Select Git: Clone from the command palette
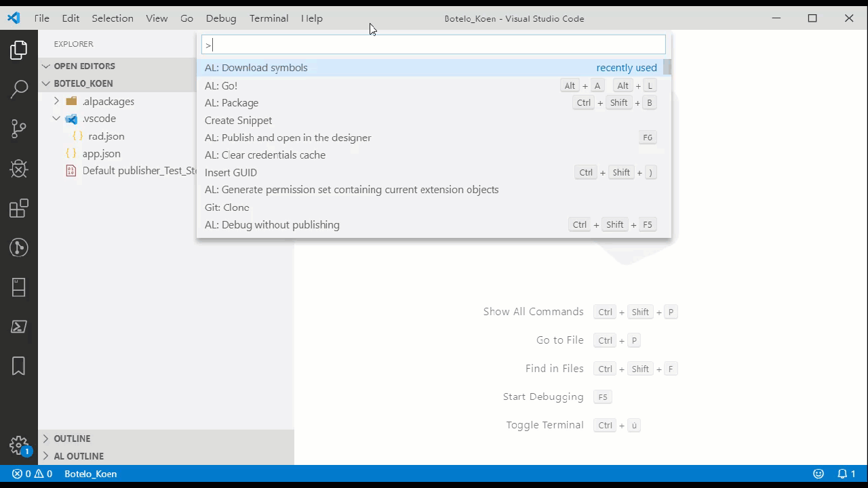868x488 pixels. 226,207
